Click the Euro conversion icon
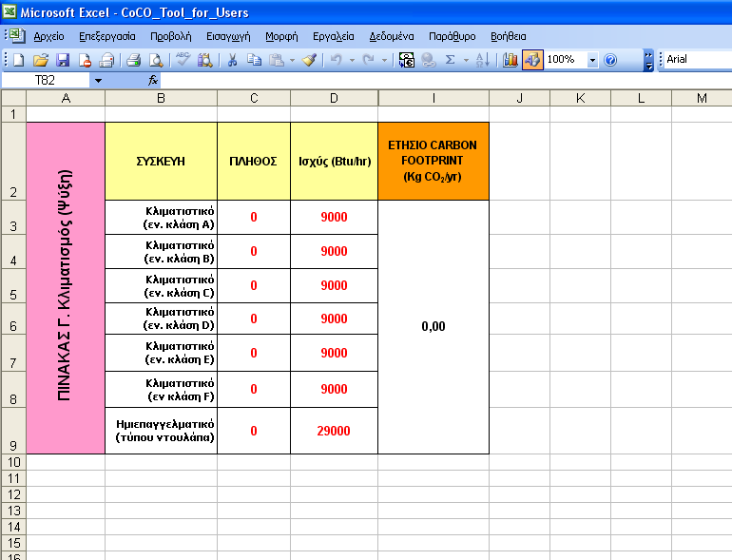The height and width of the screenshot is (560, 732). point(407,60)
